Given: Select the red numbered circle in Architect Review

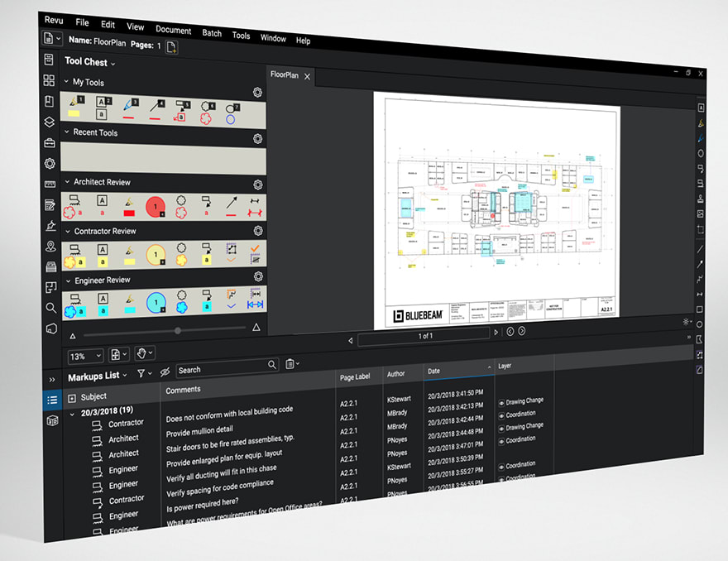Looking at the screenshot, I should 156,207.
